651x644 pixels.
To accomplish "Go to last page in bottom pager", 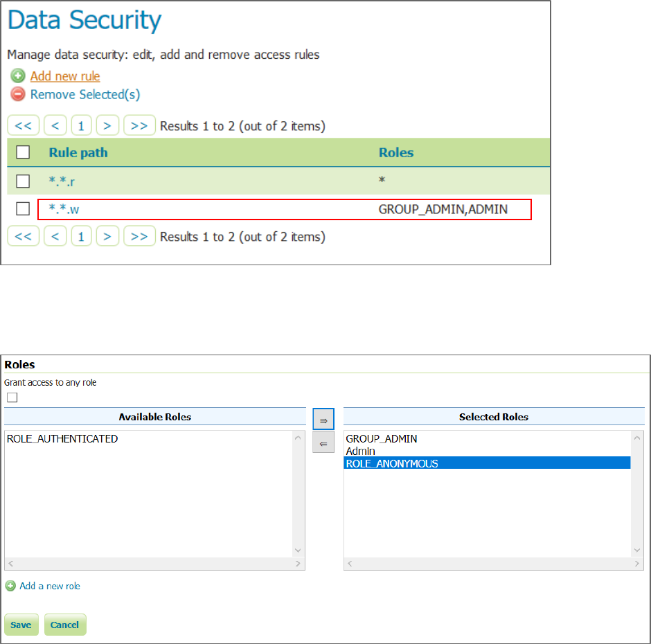I will [x=139, y=237].
